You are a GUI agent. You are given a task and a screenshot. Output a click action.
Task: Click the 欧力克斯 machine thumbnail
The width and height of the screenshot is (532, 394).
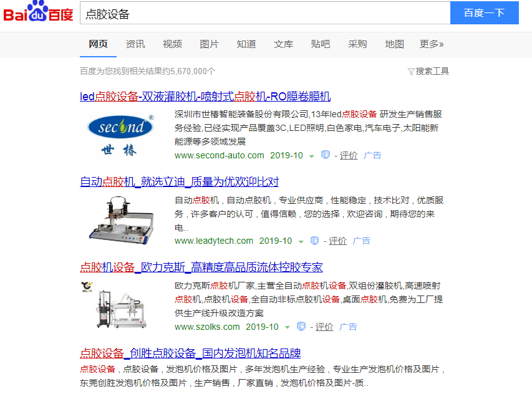(x=120, y=306)
